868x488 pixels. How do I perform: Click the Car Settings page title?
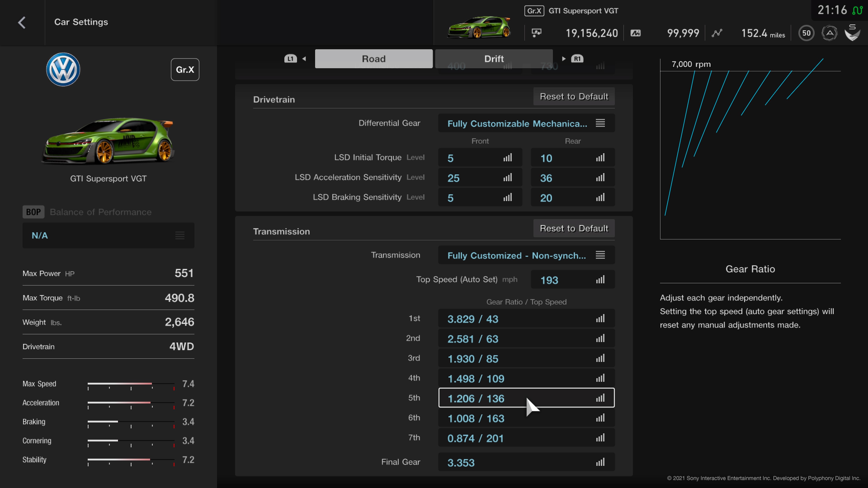81,22
